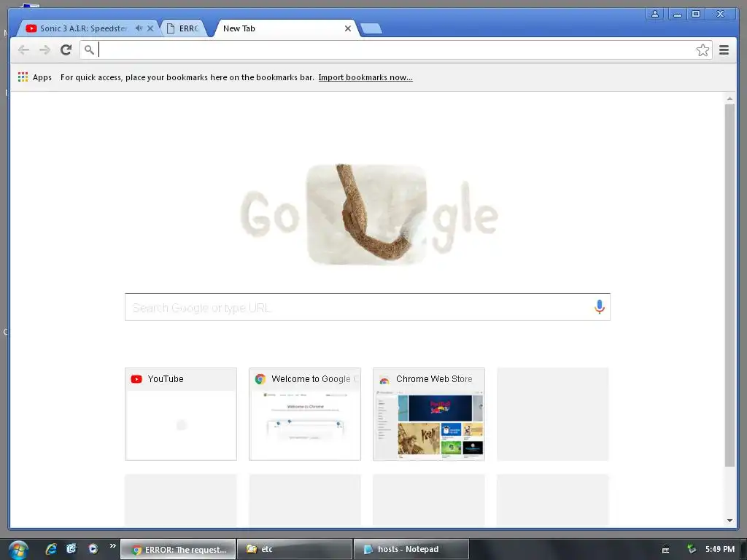Expand the quick launch overflow chevron
Image resolution: width=747 pixels, height=560 pixels.
[x=113, y=545]
